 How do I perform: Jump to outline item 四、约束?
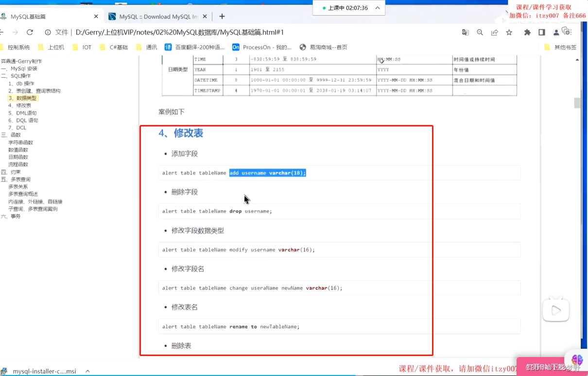click(11, 172)
